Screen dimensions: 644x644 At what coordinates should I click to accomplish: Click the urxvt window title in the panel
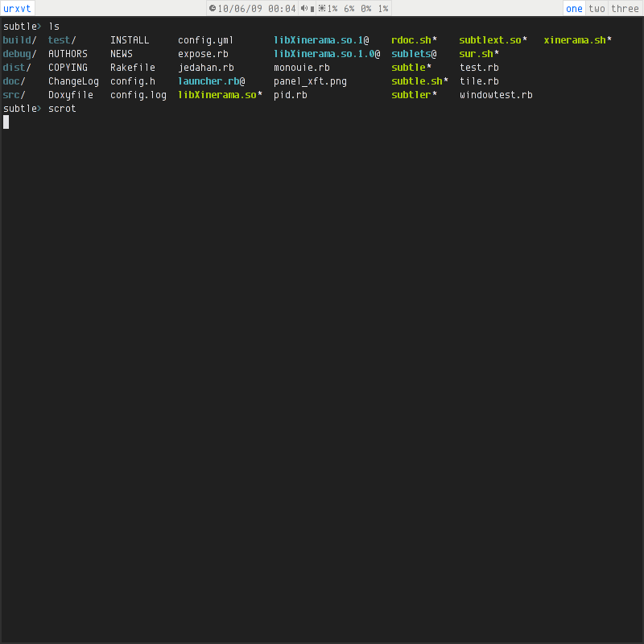point(17,8)
